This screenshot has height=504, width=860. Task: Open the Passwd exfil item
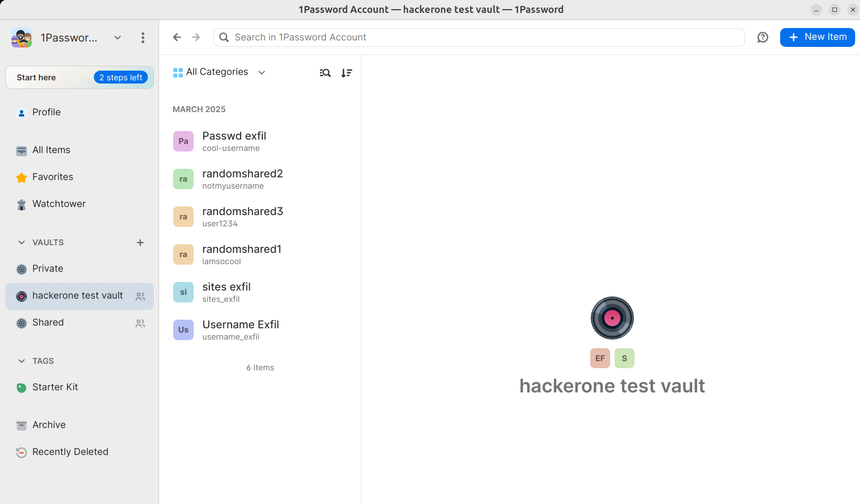pyautogui.click(x=234, y=141)
